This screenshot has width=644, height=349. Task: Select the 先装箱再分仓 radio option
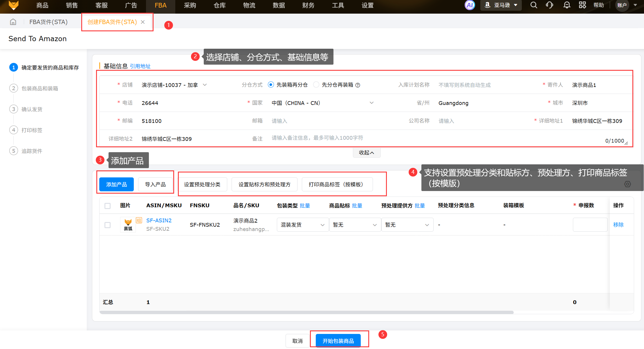pyautogui.click(x=271, y=85)
